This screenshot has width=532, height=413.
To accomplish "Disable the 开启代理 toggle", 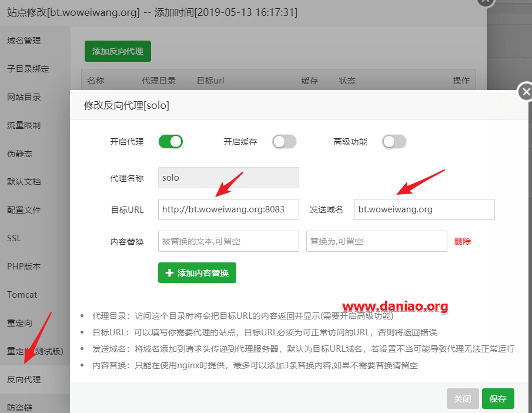I will 170,141.
